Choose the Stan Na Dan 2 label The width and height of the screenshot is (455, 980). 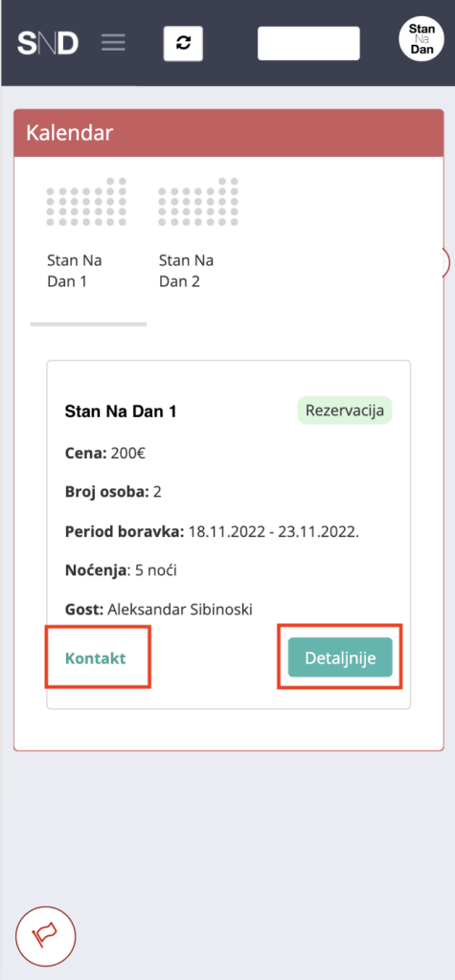click(187, 271)
